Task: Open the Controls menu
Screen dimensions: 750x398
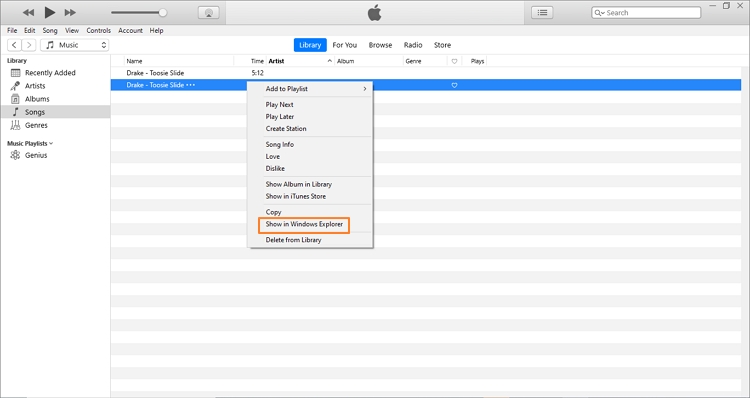Action: tap(99, 30)
